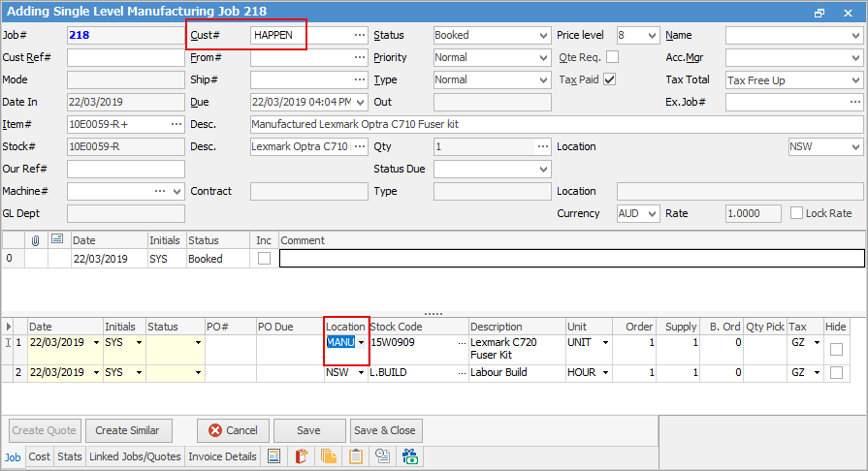Open the Priority dropdown
The height and width of the screenshot is (471, 868).
tap(543, 57)
